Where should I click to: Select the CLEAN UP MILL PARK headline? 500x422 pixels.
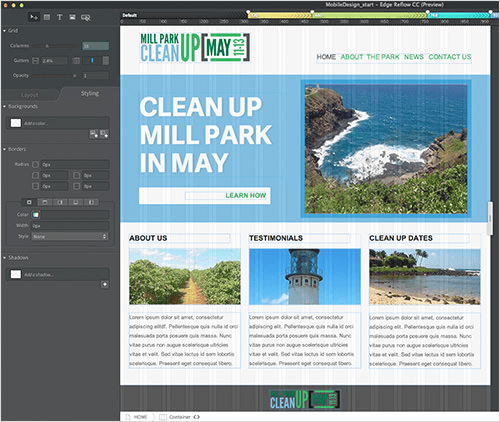(x=206, y=135)
